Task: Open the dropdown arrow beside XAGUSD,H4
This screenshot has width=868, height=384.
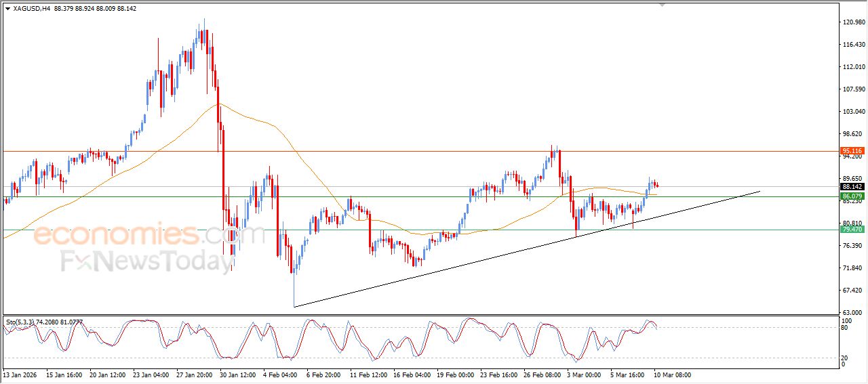Action: (x=7, y=9)
